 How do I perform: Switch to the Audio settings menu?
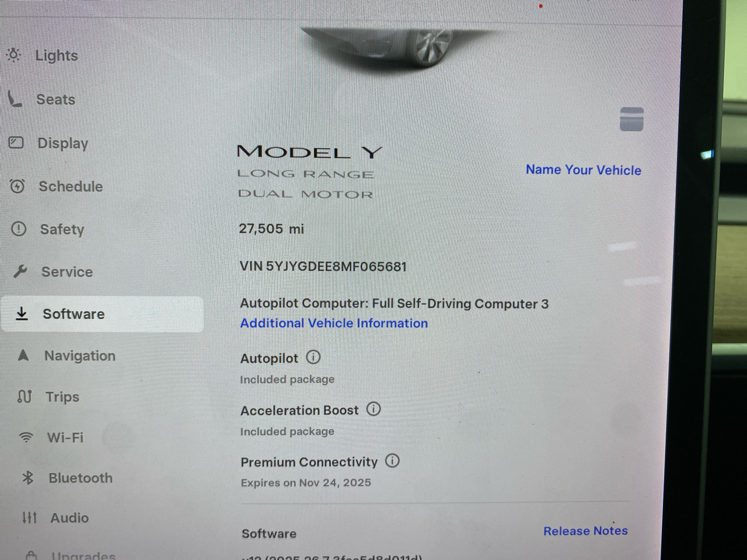click(x=69, y=517)
